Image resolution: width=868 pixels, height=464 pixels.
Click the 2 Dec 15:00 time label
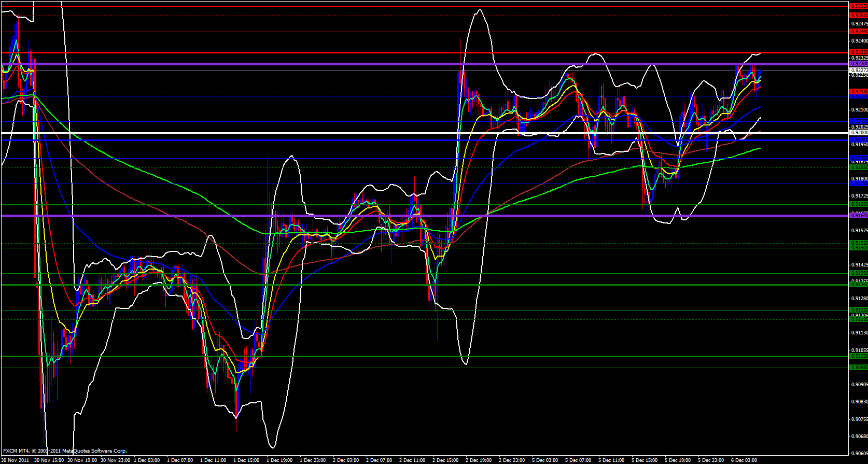coord(445,460)
